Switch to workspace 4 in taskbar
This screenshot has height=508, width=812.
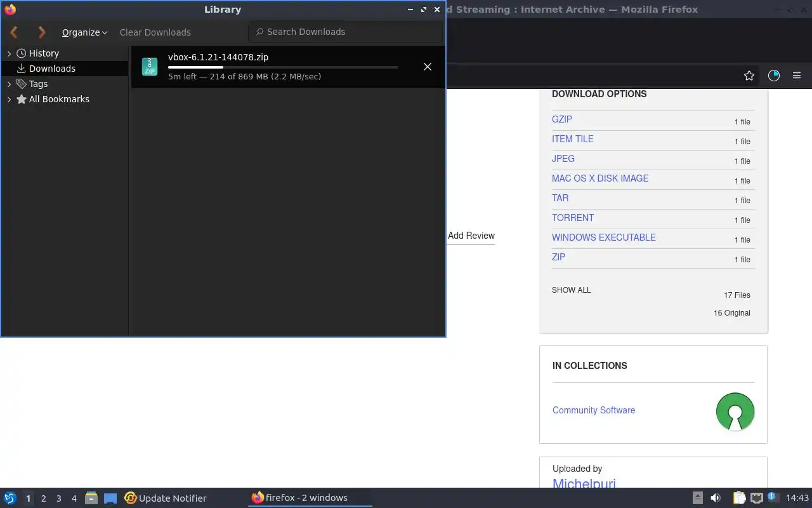[x=74, y=498]
